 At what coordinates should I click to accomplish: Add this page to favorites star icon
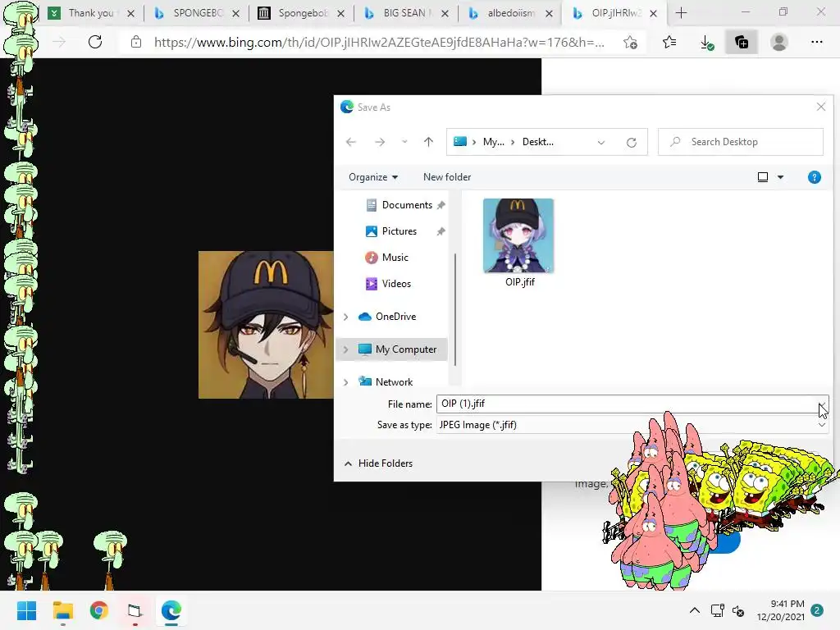[x=631, y=43]
